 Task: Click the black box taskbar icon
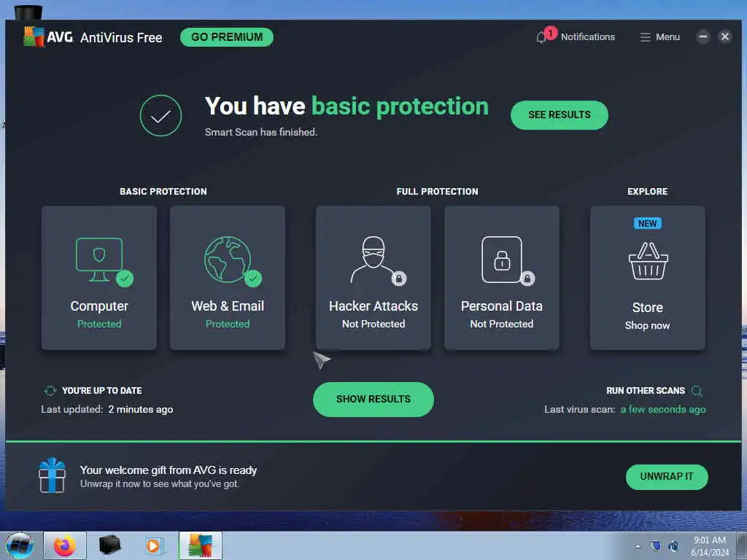[109, 545]
